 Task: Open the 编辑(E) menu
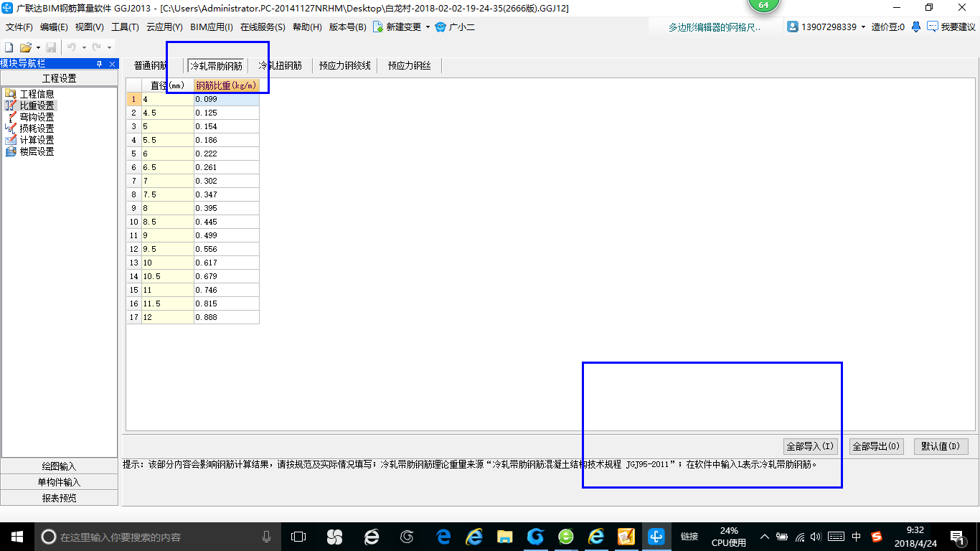pyautogui.click(x=54, y=27)
